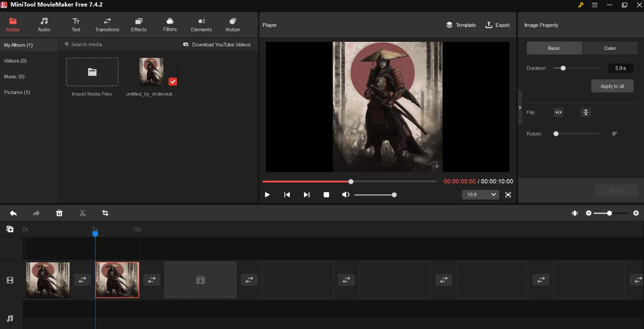Switch to the Color tab

(610, 48)
